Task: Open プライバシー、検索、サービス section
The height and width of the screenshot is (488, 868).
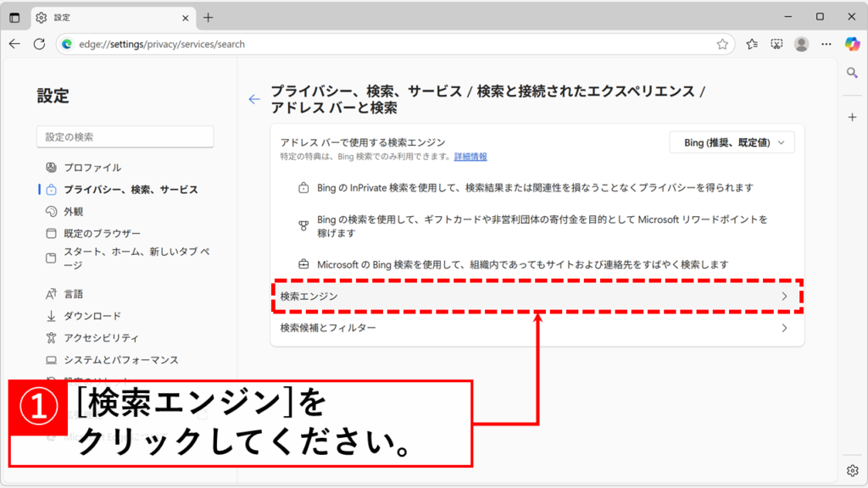Action: coord(131,189)
